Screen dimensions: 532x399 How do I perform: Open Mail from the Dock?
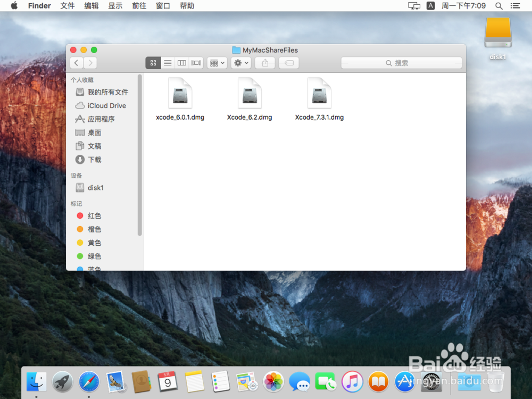tap(115, 381)
